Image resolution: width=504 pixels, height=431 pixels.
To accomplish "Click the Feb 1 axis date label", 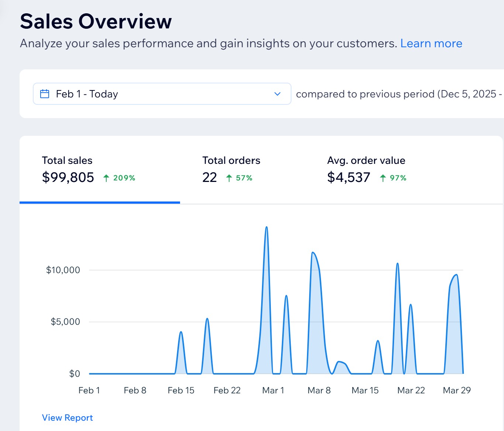I will pos(89,390).
